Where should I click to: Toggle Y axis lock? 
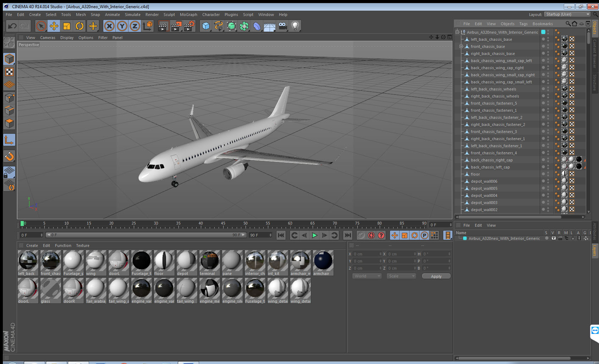[122, 26]
